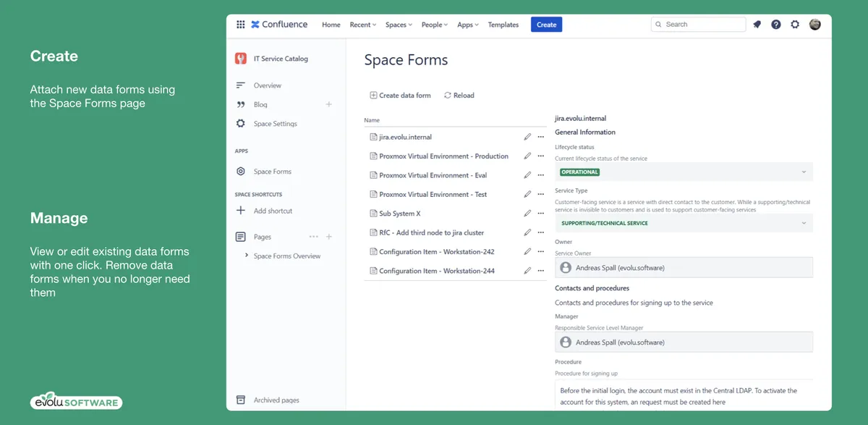Edit Proxmox Virtual Environment - Production form
The height and width of the screenshot is (425, 868).
[527, 156]
